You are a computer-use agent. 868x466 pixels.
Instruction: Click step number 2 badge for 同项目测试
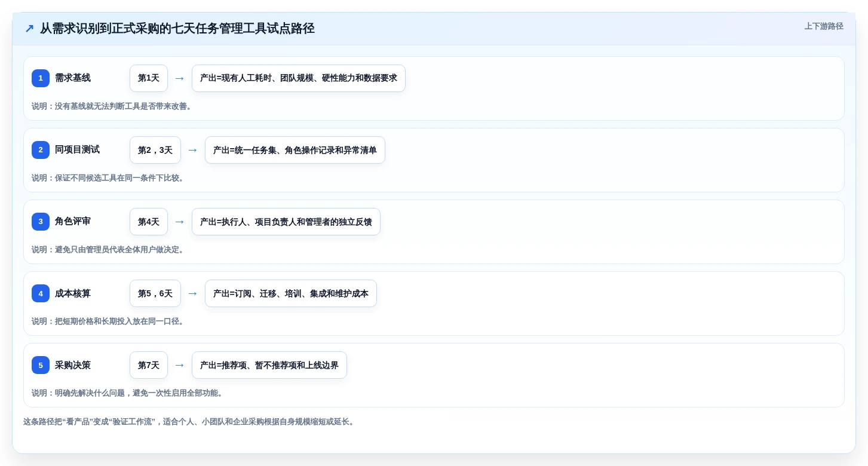(x=41, y=150)
